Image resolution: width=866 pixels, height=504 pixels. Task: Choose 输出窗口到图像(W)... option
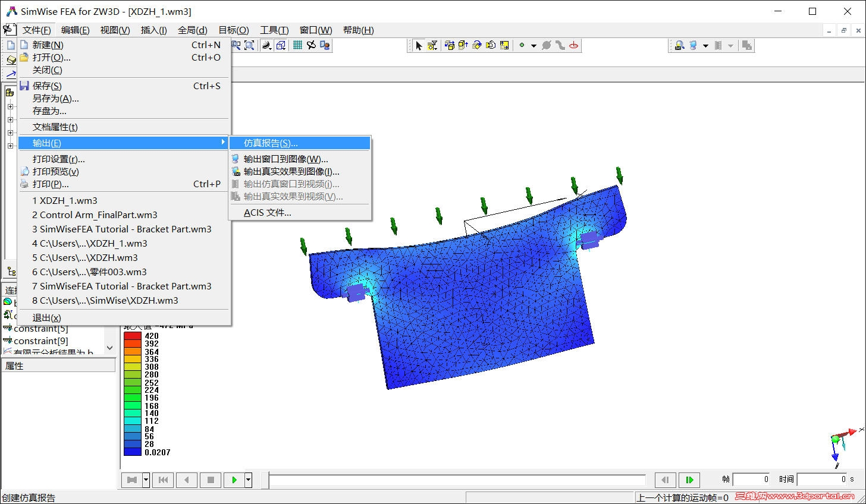300,159
